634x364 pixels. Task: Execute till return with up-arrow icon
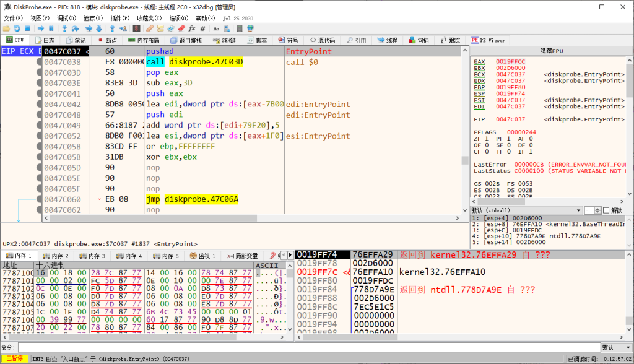112,28
